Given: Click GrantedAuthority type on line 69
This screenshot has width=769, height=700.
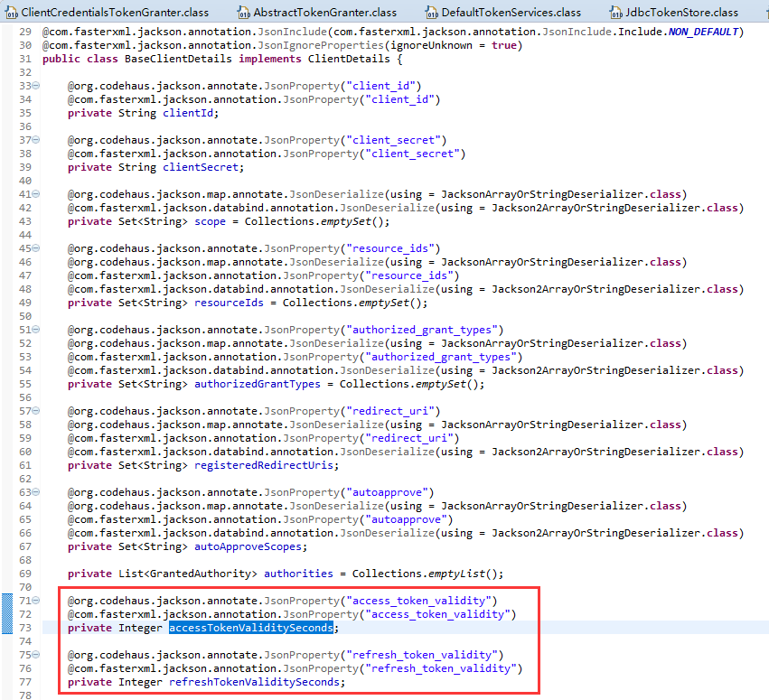Looking at the screenshot, I should tap(201, 574).
